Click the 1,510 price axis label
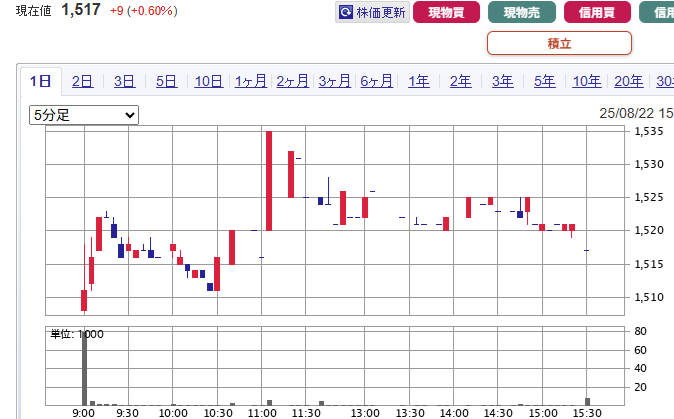The height and width of the screenshot is (419, 674). tap(649, 297)
